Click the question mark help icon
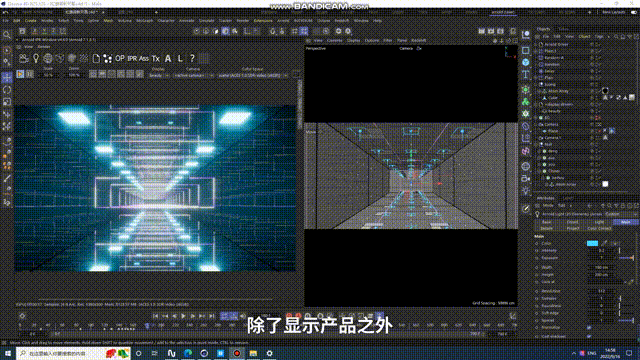This screenshot has height=360, width=640. 192,58
